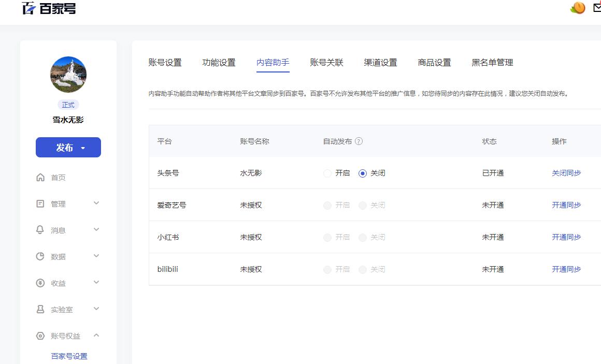Switch to the 账号设置 tab
This screenshot has height=364, width=601.
coord(165,63)
